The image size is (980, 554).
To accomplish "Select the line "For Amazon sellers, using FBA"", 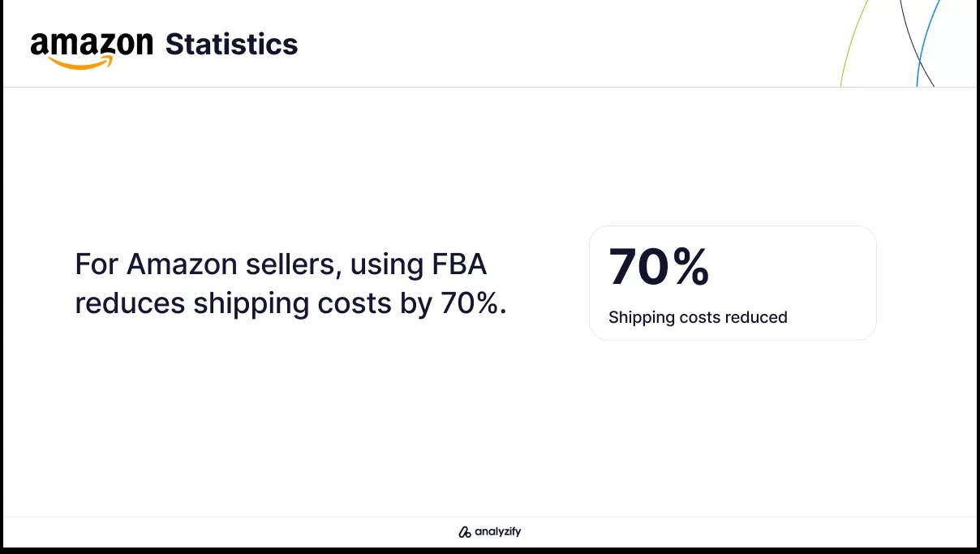I will coord(281,264).
